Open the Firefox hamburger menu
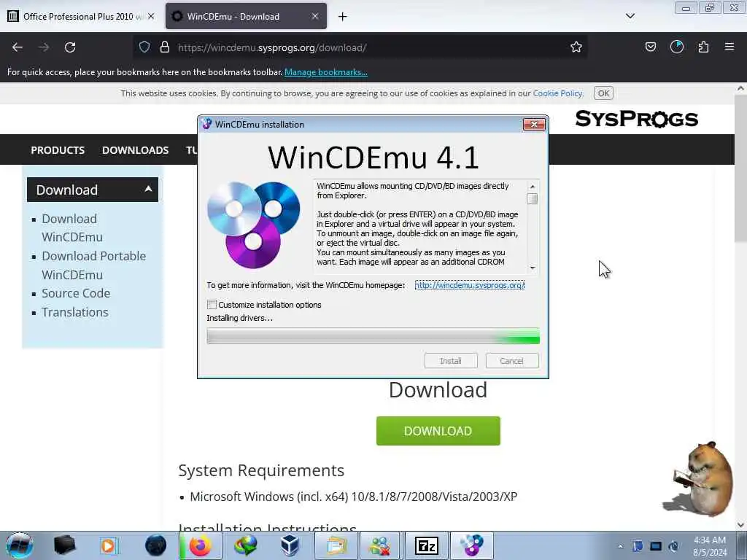Image resolution: width=747 pixels, height=560 pixels. (x=729, y=47)
